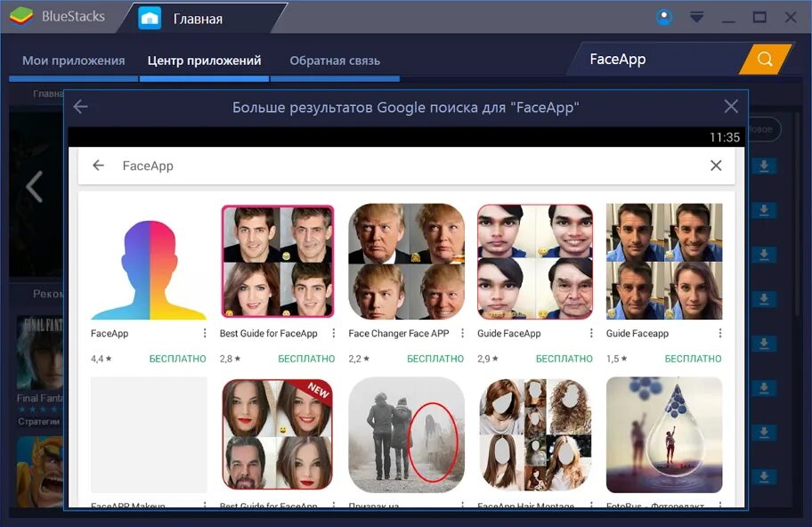812x527 pixels.
Task: Click БЕСПЛАТНО under Best Guide for FaceApp
Action: click(306, 359)
